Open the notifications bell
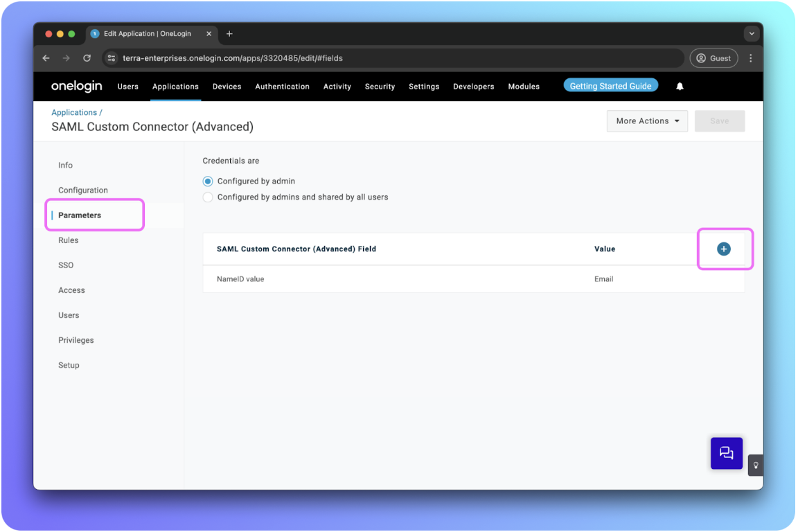The width and height of the screenshot is (798, 532). pos(680,87)
